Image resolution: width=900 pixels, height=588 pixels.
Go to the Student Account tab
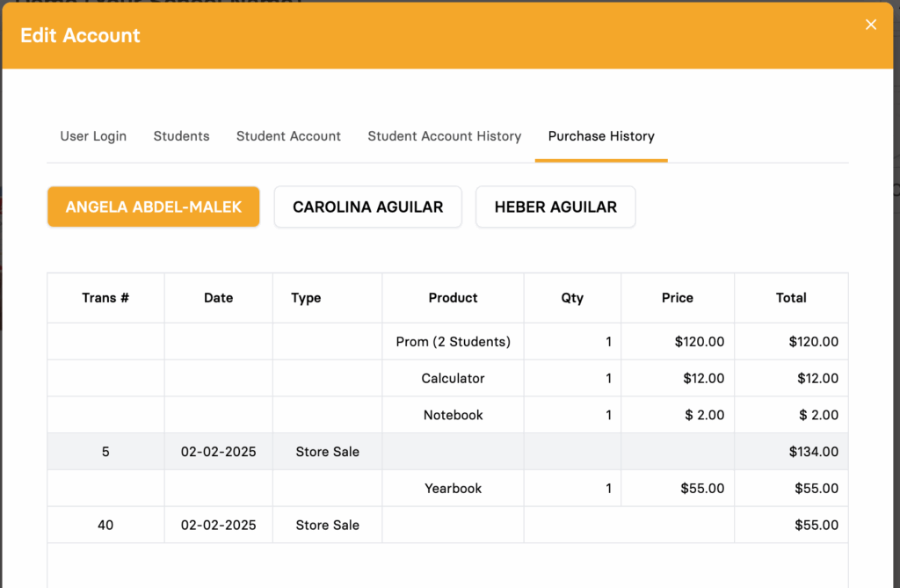coord(288,136)
